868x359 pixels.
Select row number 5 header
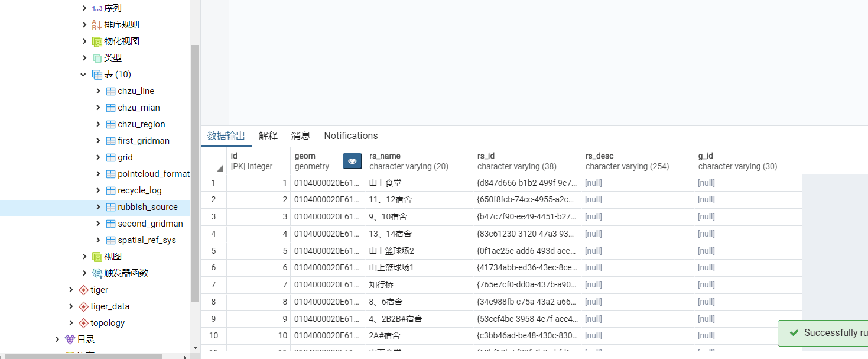[213, 251]
